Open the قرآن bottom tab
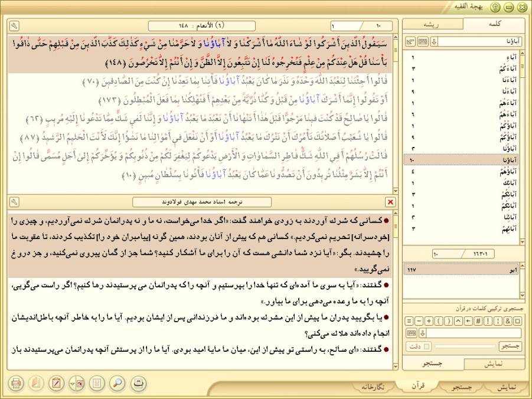 coord(419,386)
